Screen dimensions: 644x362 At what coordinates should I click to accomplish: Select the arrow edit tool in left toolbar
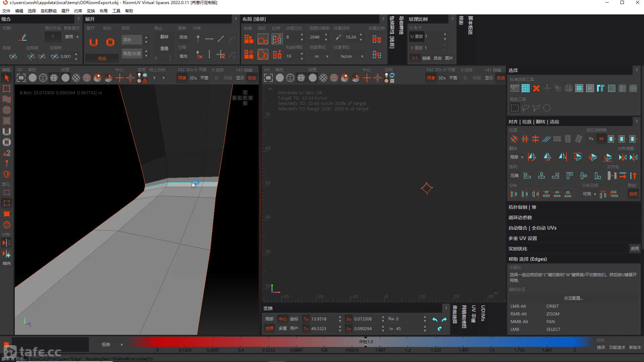(6, 78)
